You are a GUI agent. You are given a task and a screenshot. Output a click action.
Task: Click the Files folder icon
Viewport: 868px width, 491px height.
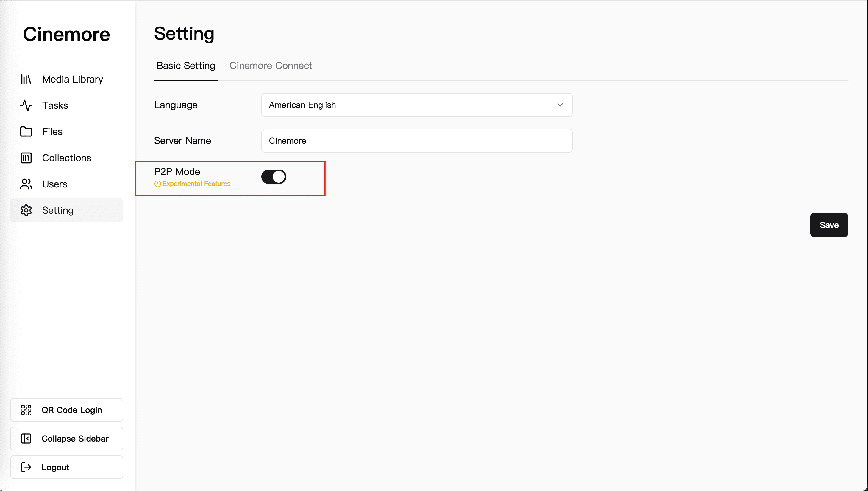(26, 131)
